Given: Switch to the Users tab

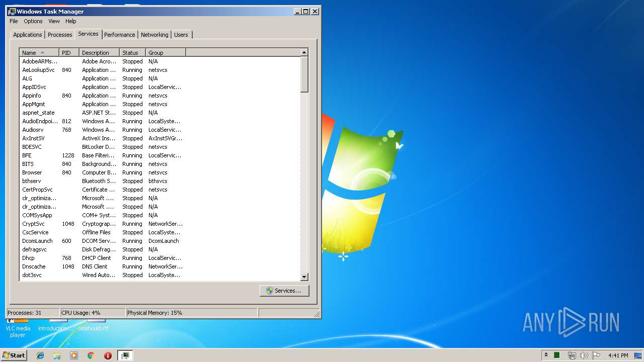Looking at the screenshot, I should pos(181,35).
